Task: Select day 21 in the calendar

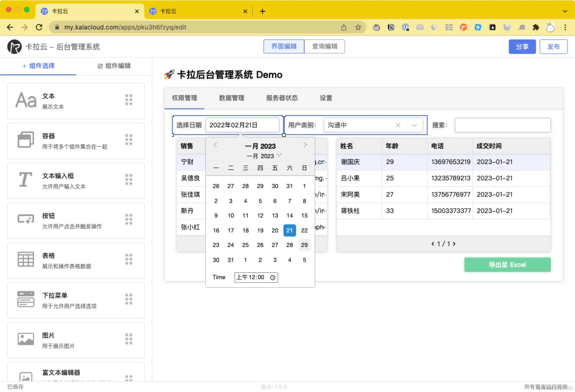Action: (x=290, y=230)
